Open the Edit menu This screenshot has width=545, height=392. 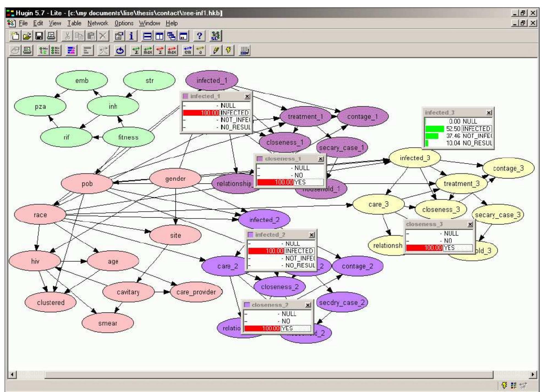click(x=38, y=23)
